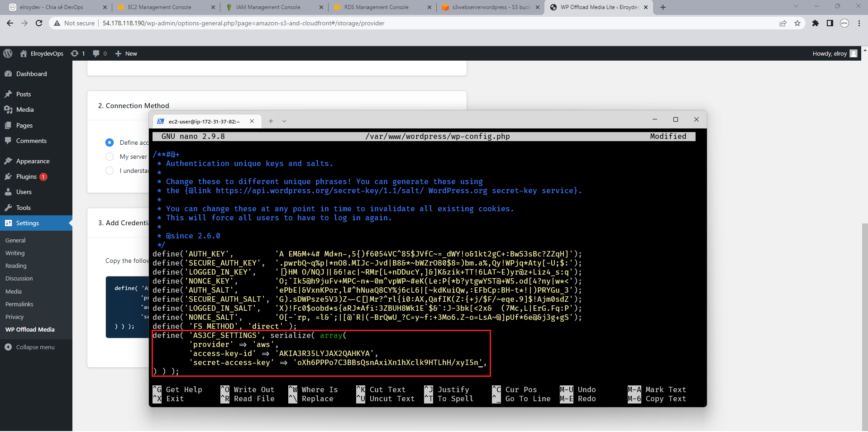
Task: Go forward with the browser arrow
Action: click(24, 23)
